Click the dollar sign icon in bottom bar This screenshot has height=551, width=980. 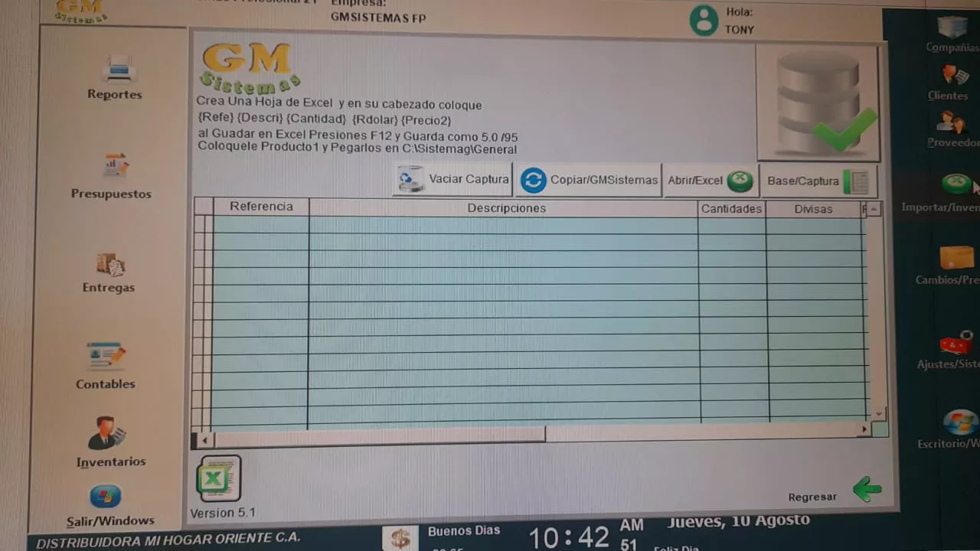pyautogui.click(x=400, y=538)
